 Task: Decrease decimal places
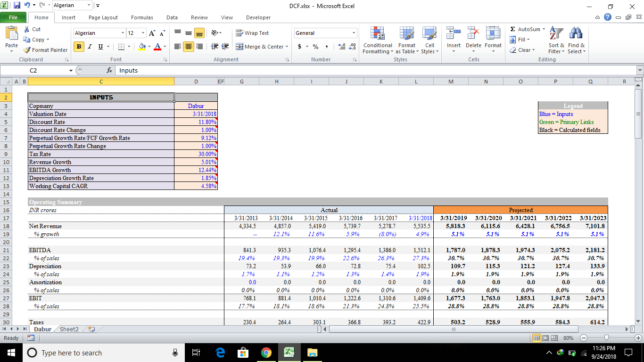[352, 47]
